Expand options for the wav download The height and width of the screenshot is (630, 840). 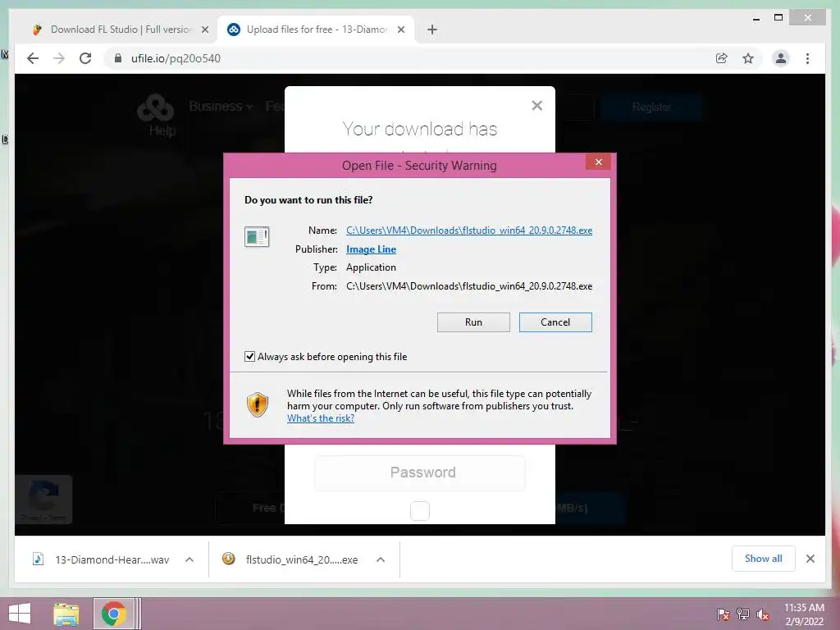click(189, 559)
